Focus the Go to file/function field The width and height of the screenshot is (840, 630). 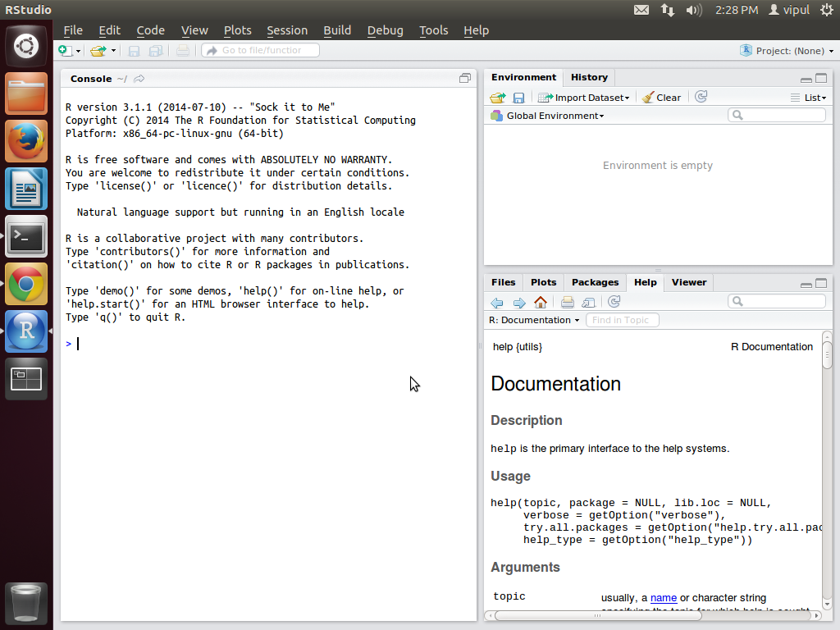261,50
